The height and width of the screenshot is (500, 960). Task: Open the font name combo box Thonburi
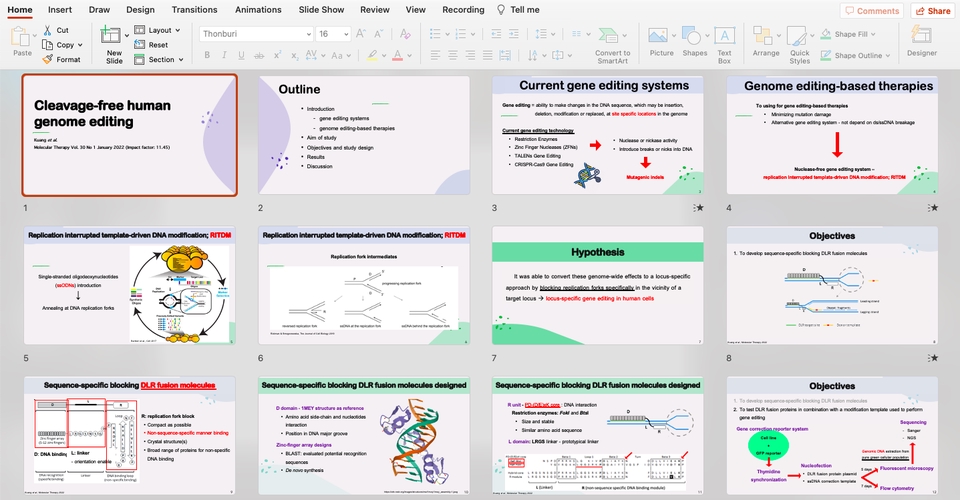pyautogui.click(x=256, y=34)
